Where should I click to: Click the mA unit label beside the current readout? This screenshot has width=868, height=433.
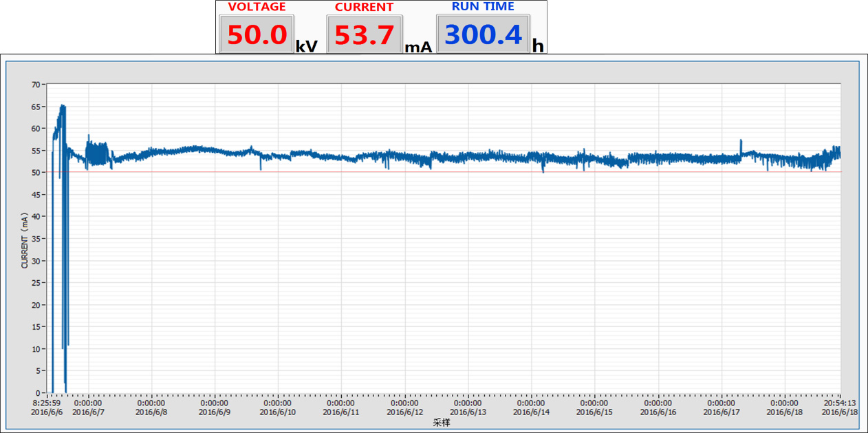418,47
